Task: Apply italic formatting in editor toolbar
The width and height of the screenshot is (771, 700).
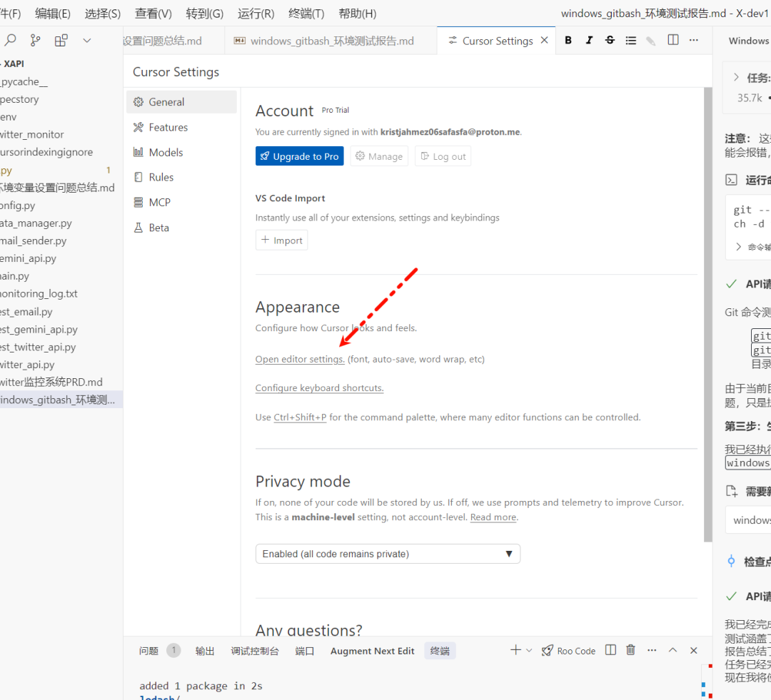Action: point(589,40)
